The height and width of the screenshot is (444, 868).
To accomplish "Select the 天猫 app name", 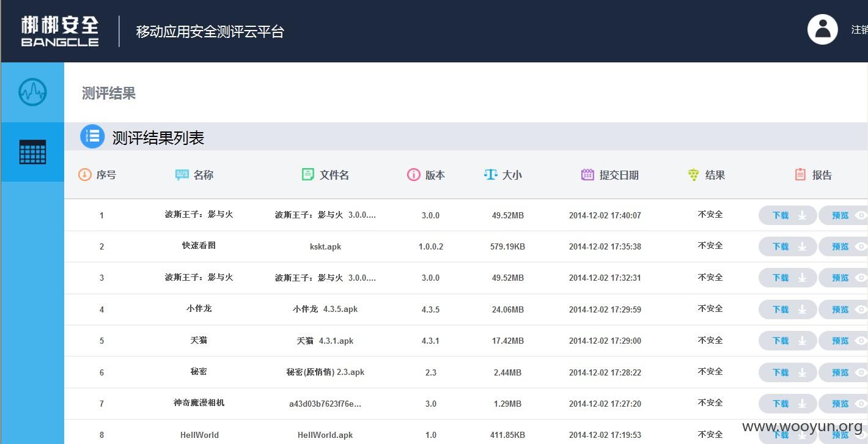I will click(199, 340).
